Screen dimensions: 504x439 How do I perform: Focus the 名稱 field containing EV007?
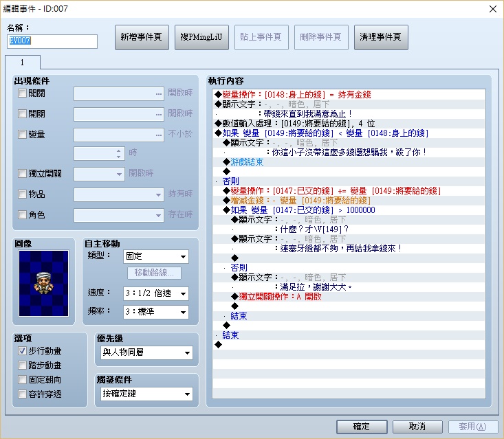pyautogui.click(x=52, y=41)
